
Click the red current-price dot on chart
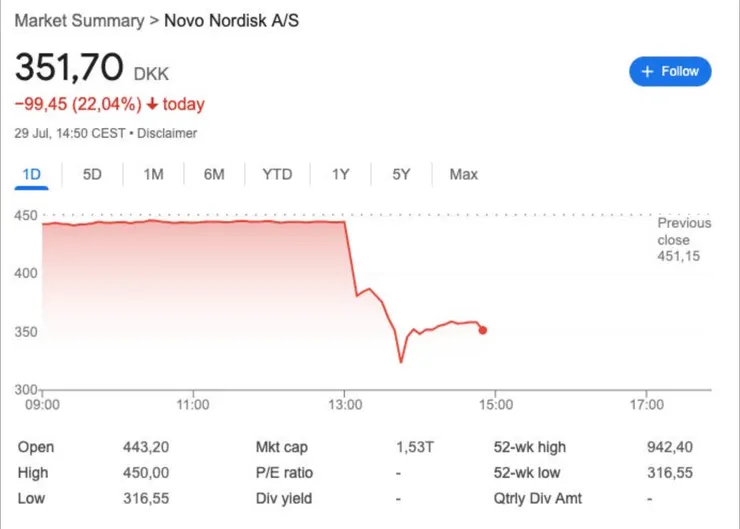click(483, 330)
